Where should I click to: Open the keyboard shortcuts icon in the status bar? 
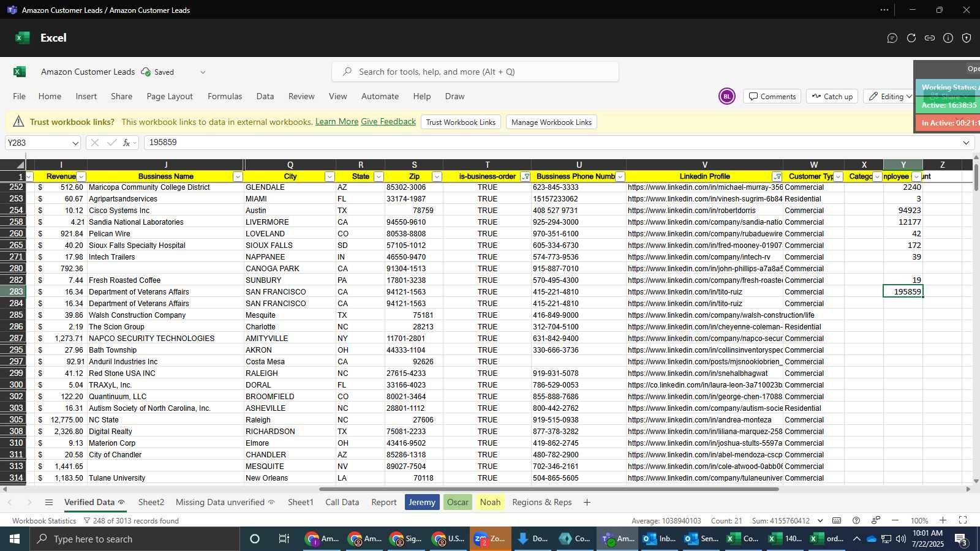pyautogui.click(x=837, y=520)
